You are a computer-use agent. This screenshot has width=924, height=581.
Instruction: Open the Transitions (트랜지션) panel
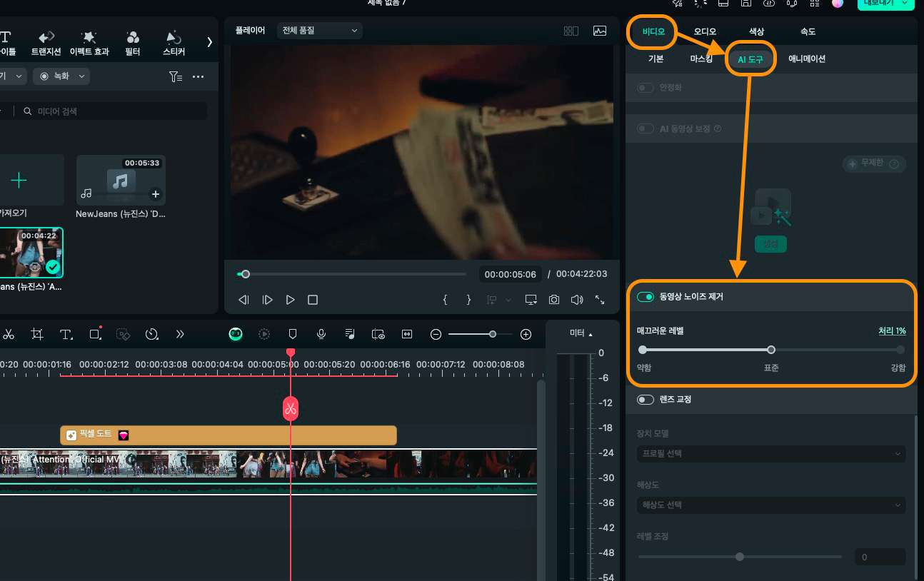(x=46, y=43)
